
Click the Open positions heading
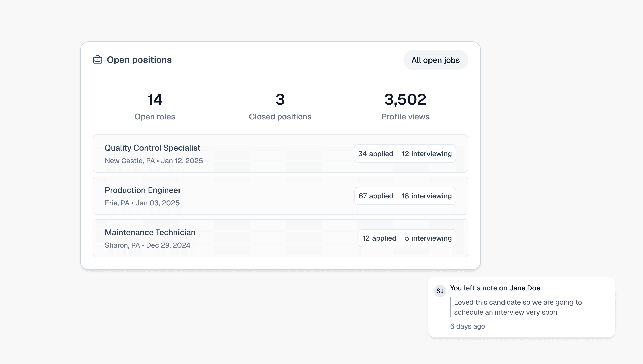click(139, 60)
